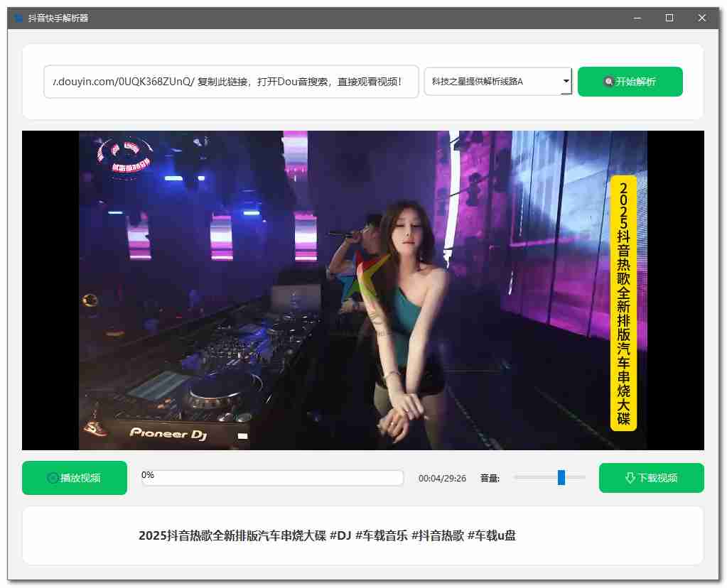Click the circular play icon on 播放视频
Screen dimensions: 727x588
point(53,478)
